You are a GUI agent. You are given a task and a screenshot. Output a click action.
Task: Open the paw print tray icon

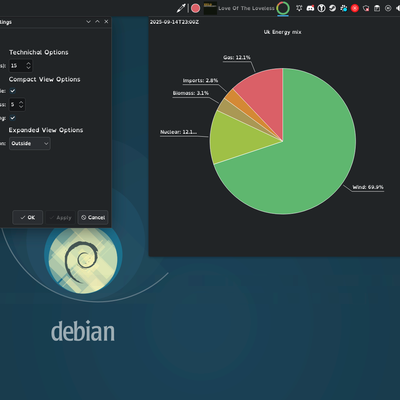click(x=344, y=8)
